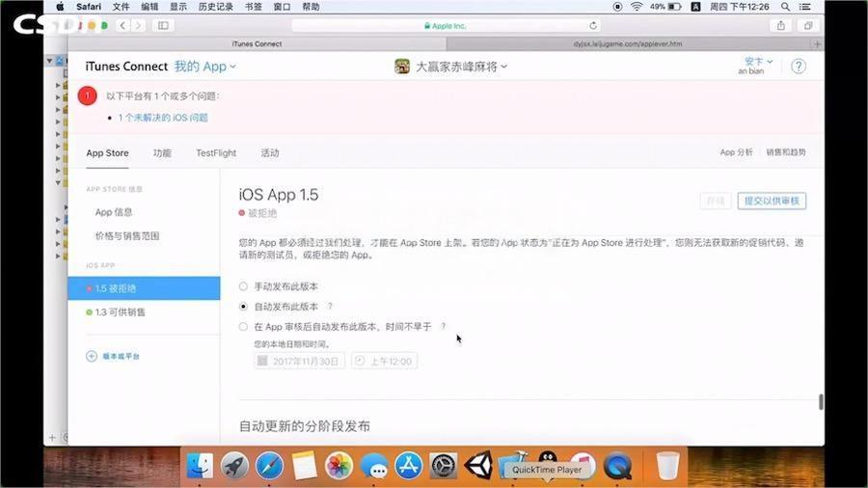Open App Store from the Dock

[409, 465]
